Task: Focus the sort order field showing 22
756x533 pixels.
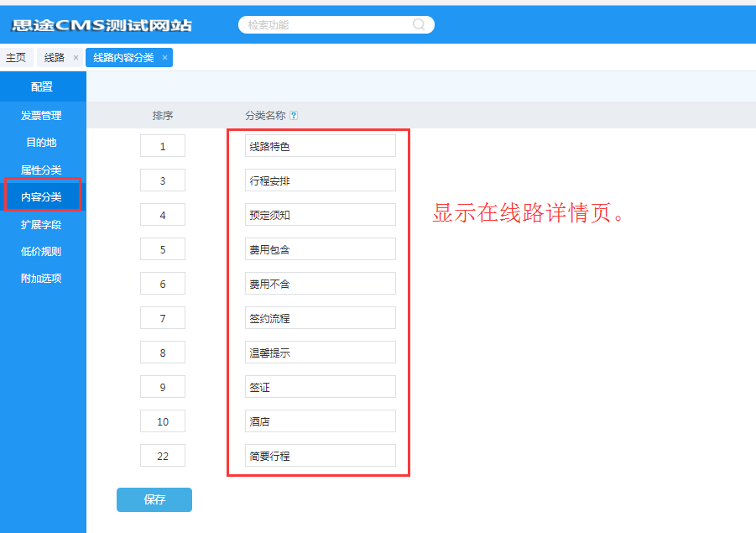Action: click(x=163, y=456)
